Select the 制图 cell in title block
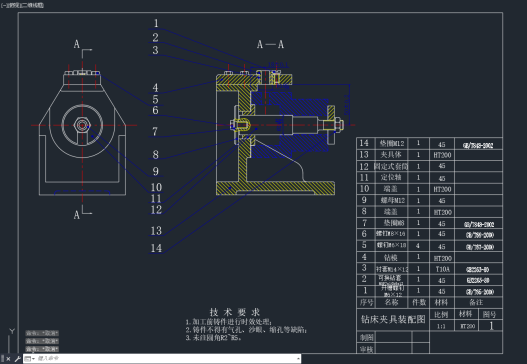This screenshot has width=527, height=364. click(366, 337)
